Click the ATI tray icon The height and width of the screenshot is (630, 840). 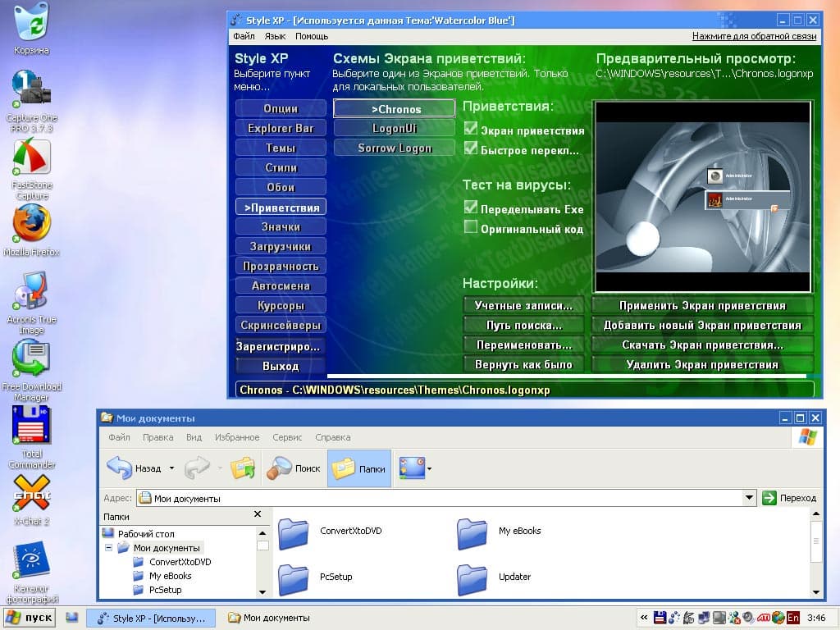click(764, 618)
